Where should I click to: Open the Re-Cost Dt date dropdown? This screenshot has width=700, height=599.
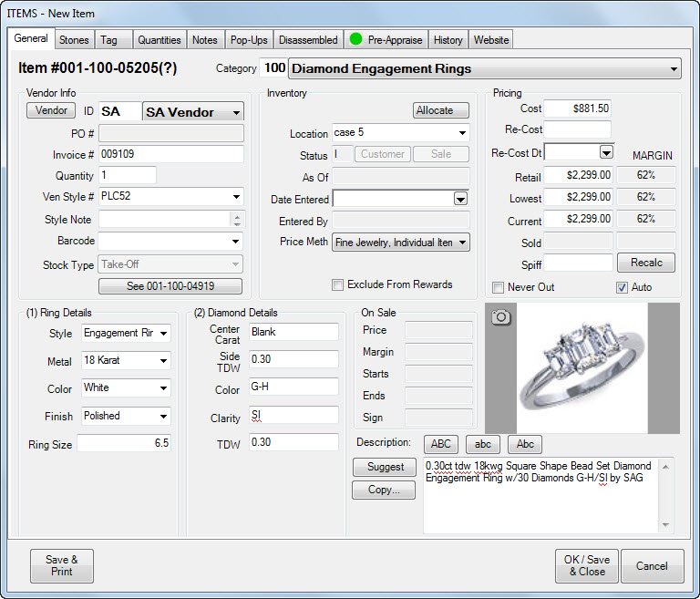pyautogui.click(x=606, y=152)
